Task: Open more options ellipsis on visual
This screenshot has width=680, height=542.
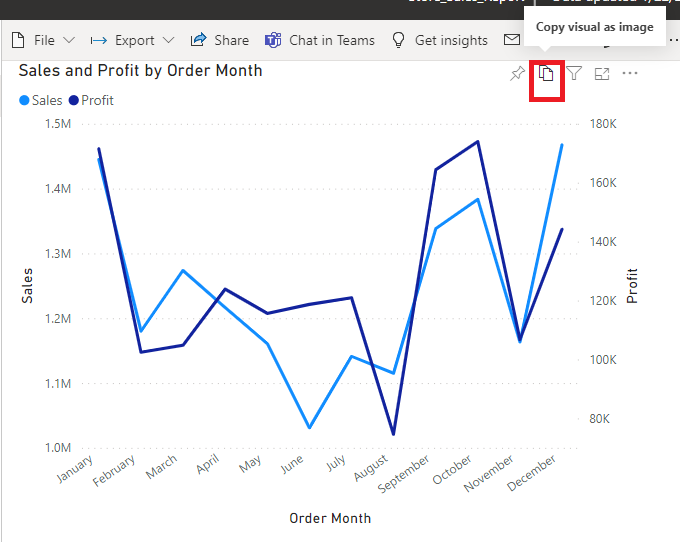Action: tap(630, 73)
